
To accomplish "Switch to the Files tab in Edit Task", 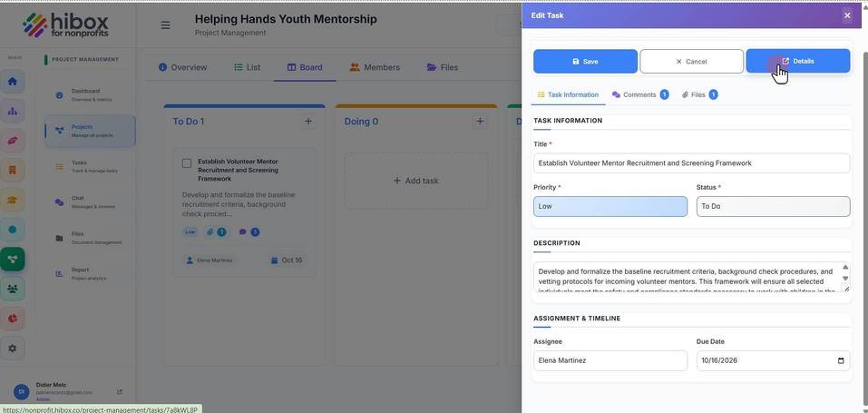I will [x=699, y=94].
